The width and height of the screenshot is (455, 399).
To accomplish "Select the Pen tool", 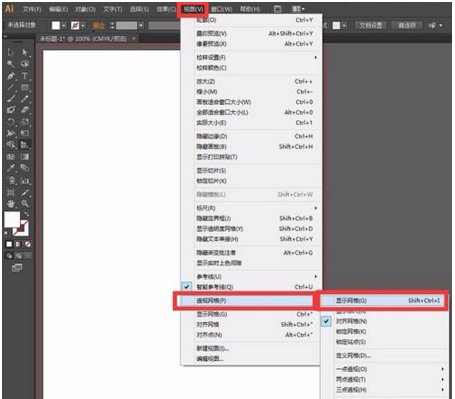I will (x=11, y=76).
